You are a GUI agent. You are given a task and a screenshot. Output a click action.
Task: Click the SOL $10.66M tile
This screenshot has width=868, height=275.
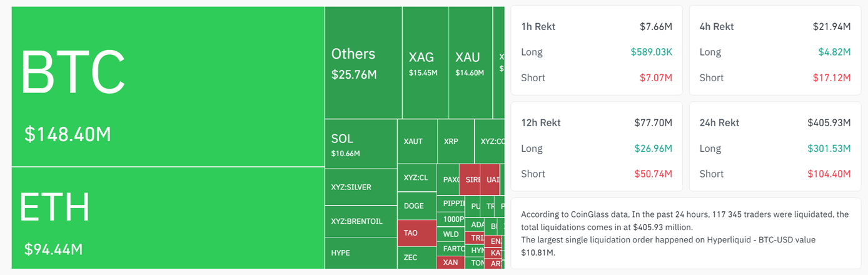[x=360, y=144]
